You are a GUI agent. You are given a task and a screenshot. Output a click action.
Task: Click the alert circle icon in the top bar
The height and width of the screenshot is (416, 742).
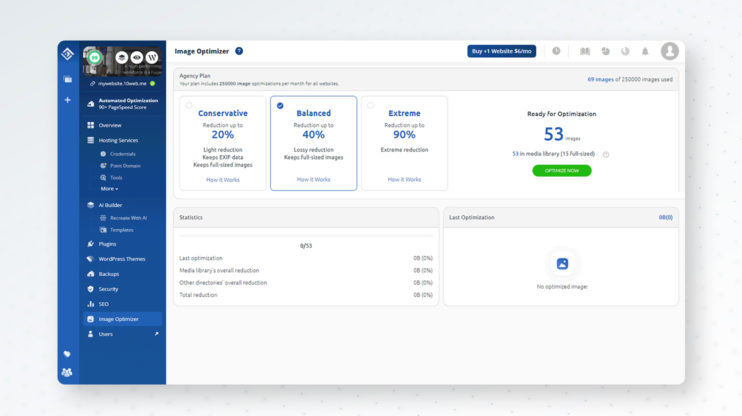556,51
